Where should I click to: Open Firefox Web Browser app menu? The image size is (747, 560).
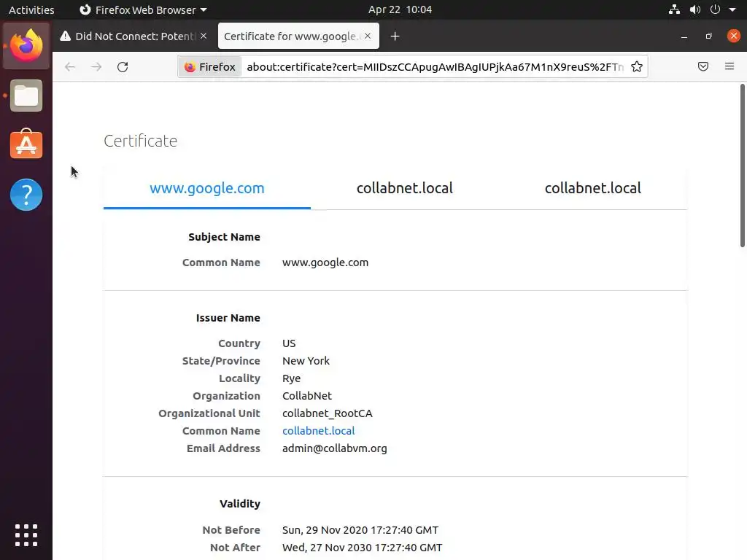[143, 9]
